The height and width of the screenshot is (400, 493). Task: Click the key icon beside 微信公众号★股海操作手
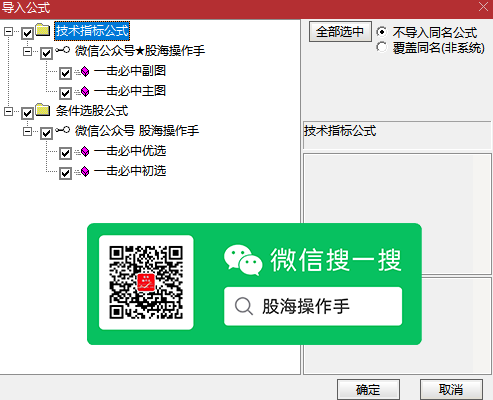click(x=62, y=50)
